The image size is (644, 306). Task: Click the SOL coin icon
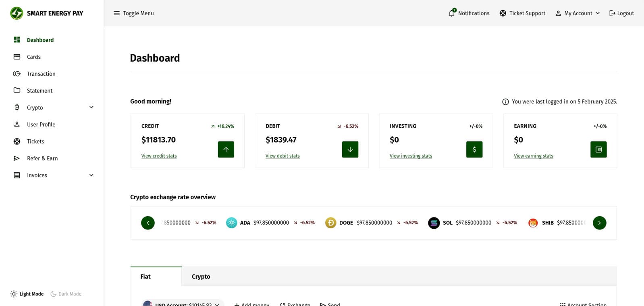coord(434,223)
